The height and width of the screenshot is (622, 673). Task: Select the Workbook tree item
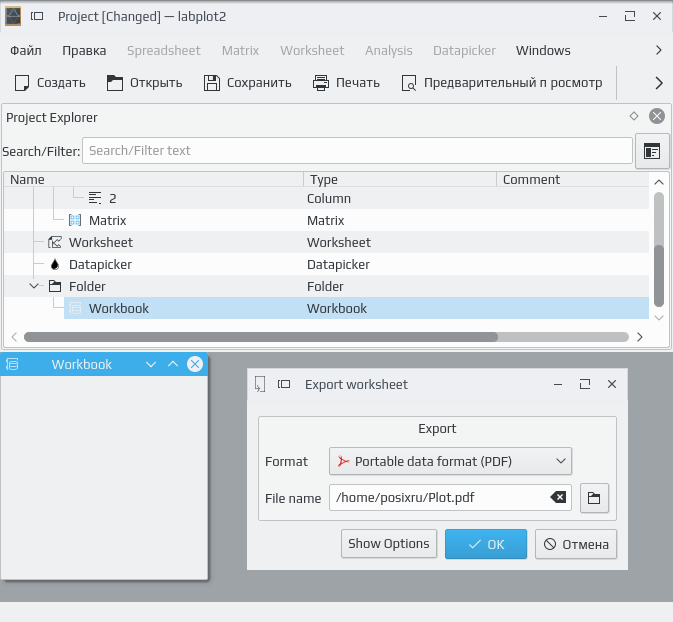119,308
